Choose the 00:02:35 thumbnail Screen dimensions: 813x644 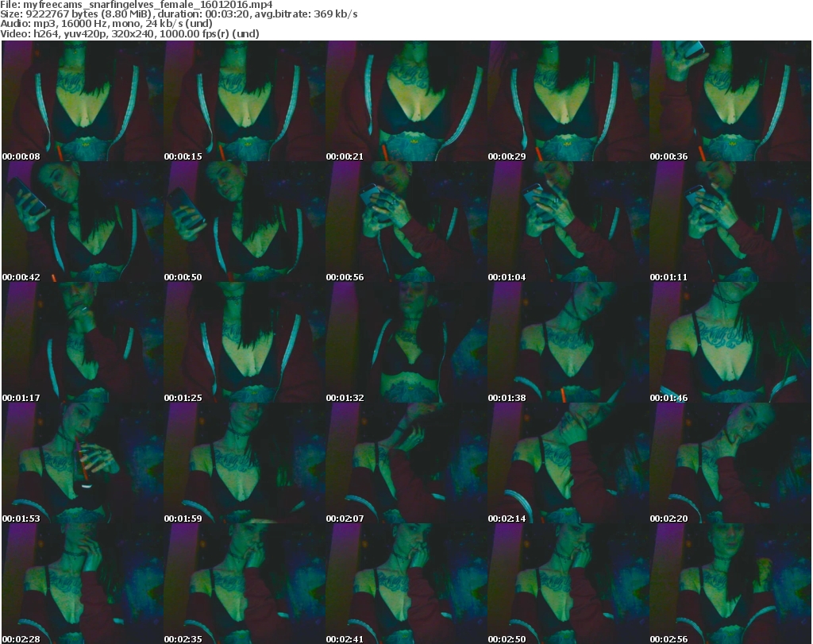245,584
